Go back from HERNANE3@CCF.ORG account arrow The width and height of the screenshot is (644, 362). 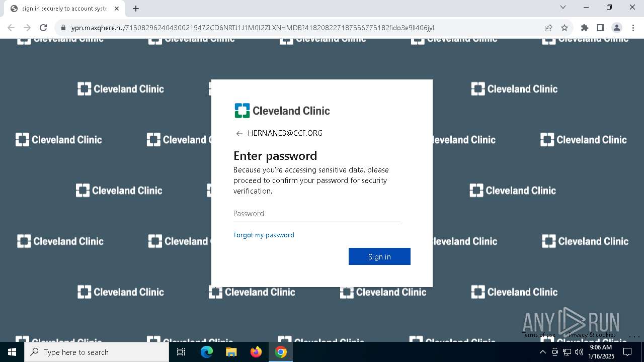point(239,133)
